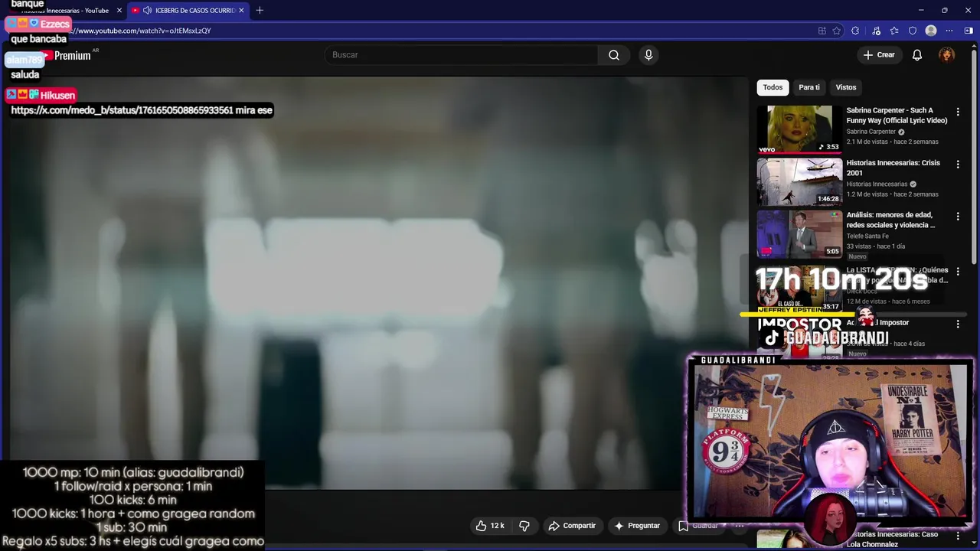The width and height of the screenshot is (980, 551).
Task: Switch to Historias Innecesarias browser tab
Action: pos(65,11)
